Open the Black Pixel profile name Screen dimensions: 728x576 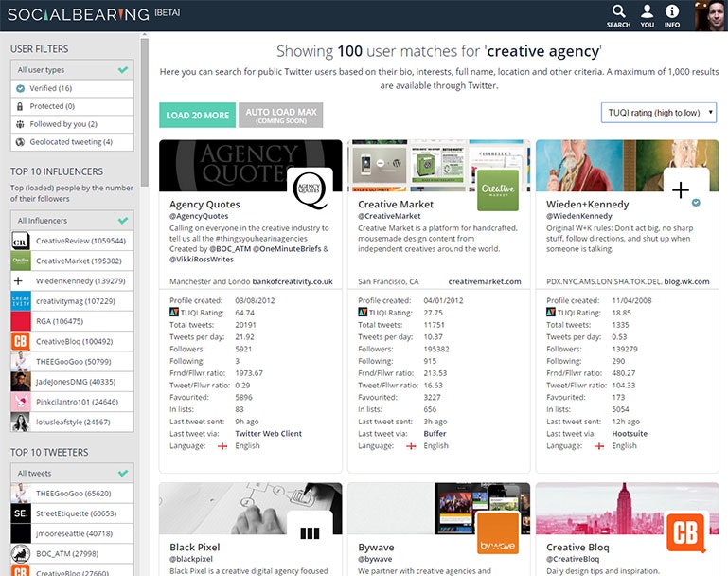[x=194, y=548]
